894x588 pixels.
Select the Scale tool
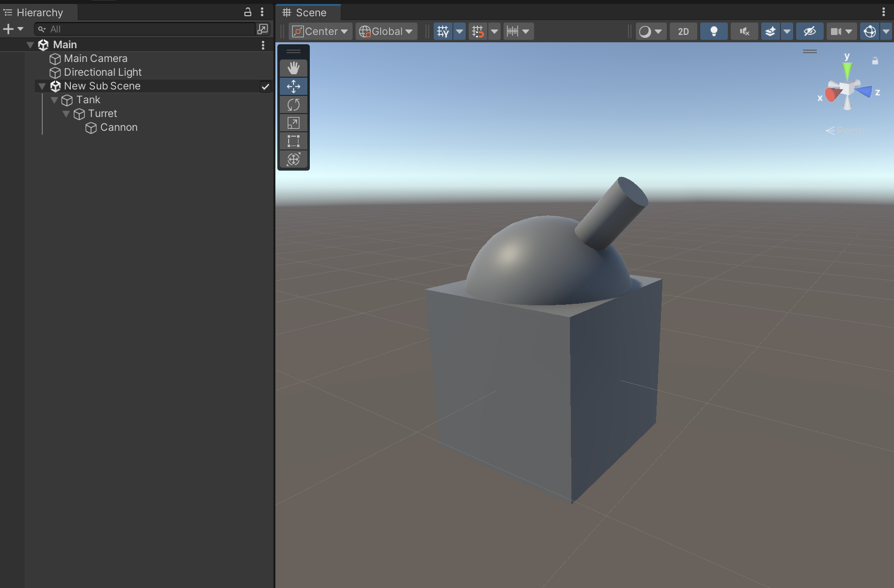coord(294,123)
